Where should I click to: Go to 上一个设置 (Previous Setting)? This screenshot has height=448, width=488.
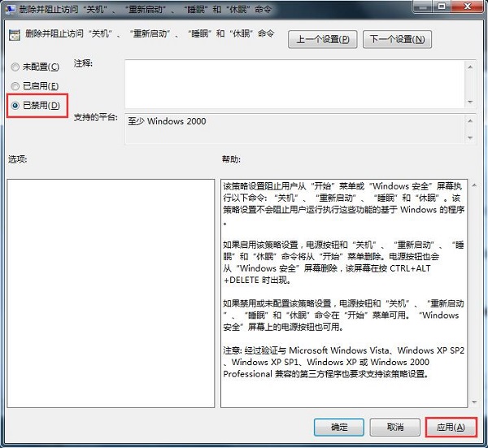pos(322,39)
